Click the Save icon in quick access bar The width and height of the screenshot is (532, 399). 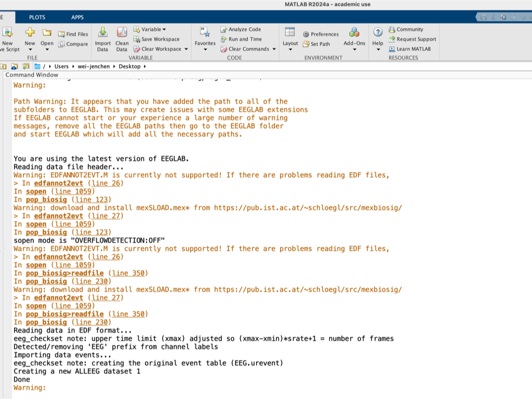point(484,17)
